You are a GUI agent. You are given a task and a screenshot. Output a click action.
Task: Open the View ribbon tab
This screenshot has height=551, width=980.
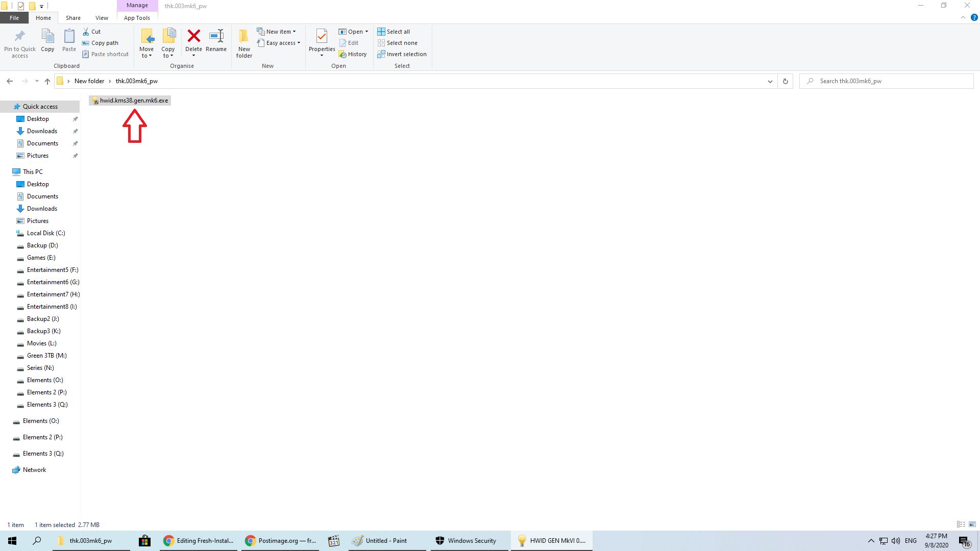pos(102,18)
